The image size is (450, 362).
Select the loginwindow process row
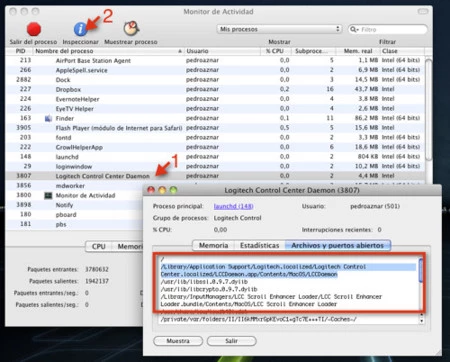click(215, 166)
